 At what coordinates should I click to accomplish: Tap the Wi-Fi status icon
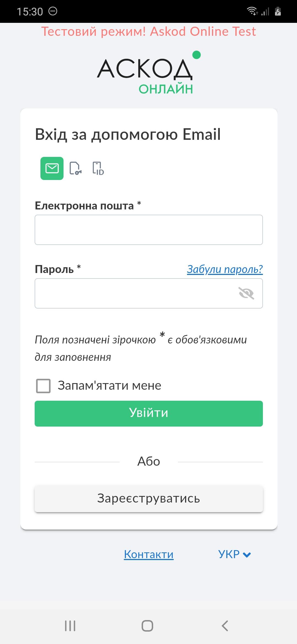[x=252, y=11]
